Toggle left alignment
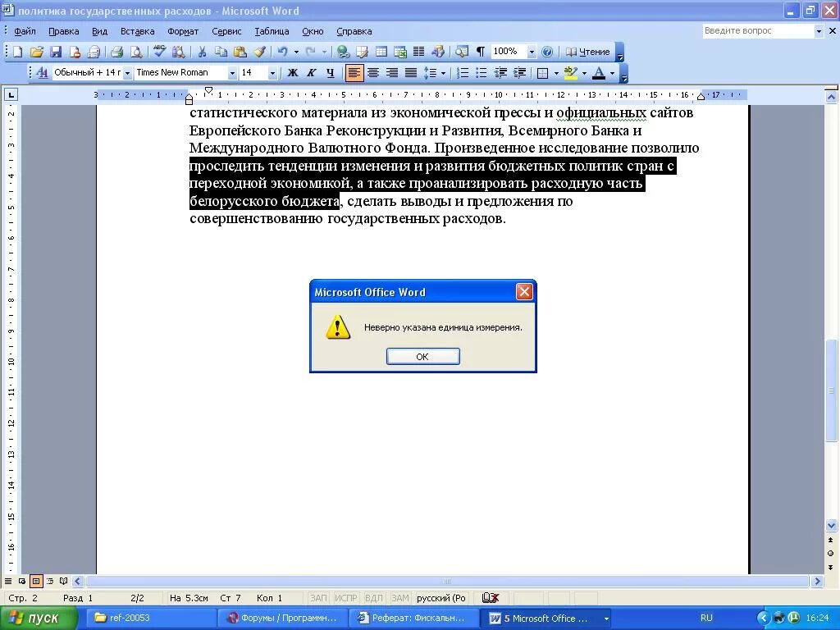This screenshot has width=840, height=630. (x=354, y=72)
